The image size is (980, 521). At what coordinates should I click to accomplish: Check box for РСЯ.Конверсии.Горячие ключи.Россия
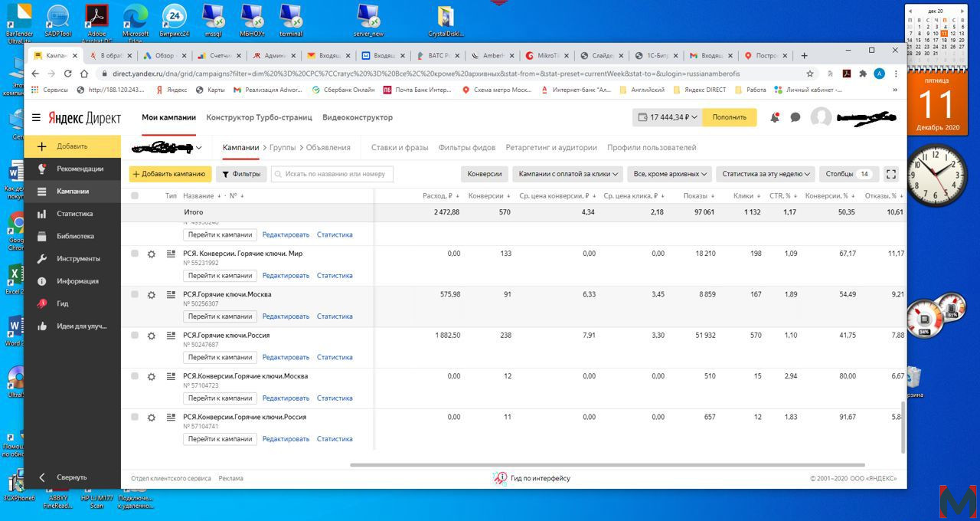pos(135,417)
